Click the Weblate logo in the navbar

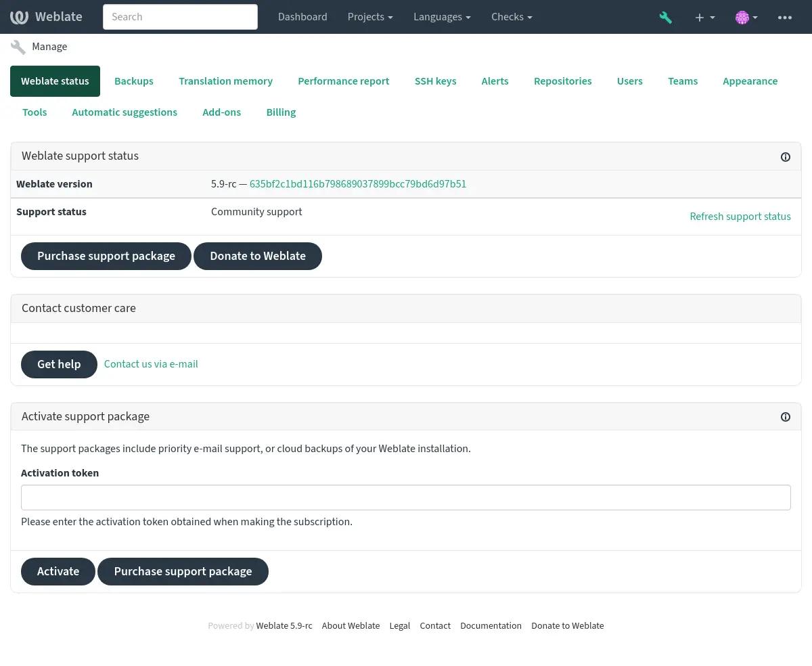pyautogui.click(x=46, y=17)
